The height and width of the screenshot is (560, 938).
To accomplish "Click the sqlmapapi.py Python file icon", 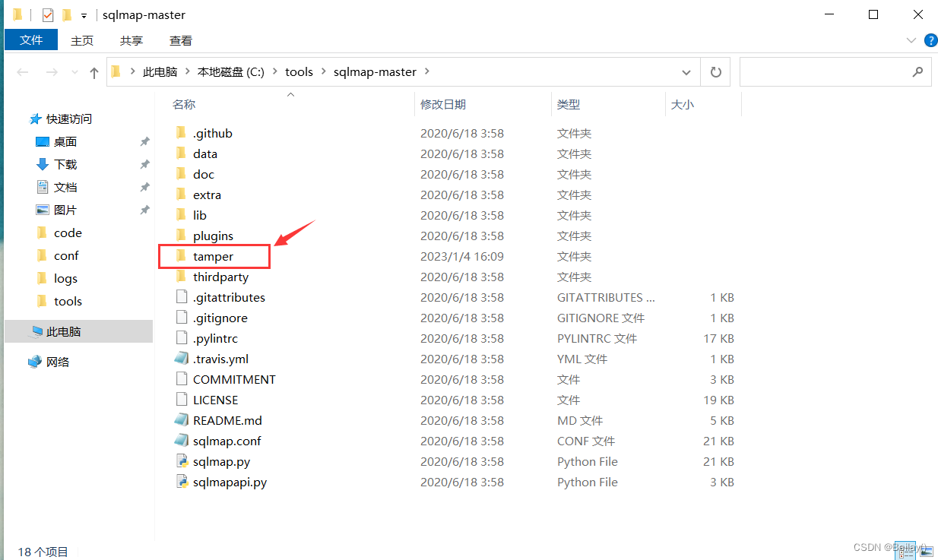I will 181,482.
